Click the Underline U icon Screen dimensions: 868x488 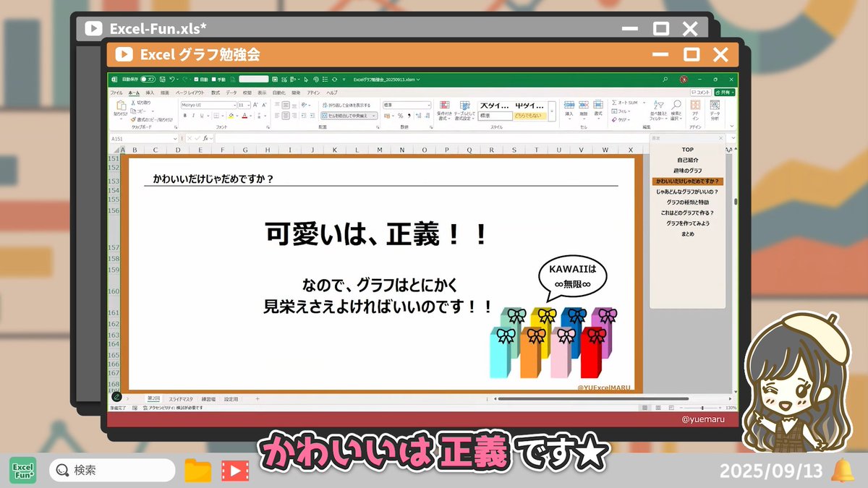click(203, 116)
